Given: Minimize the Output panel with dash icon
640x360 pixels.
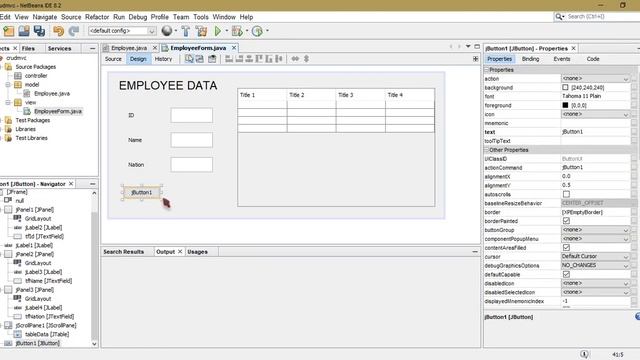Looking at the screenshot, I should click(475, 251).
